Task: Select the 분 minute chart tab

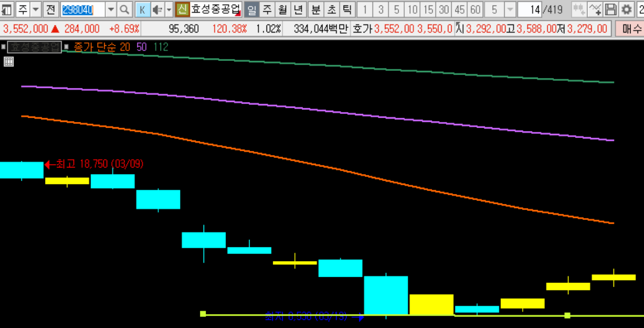Action: click(x=315, y=9)
